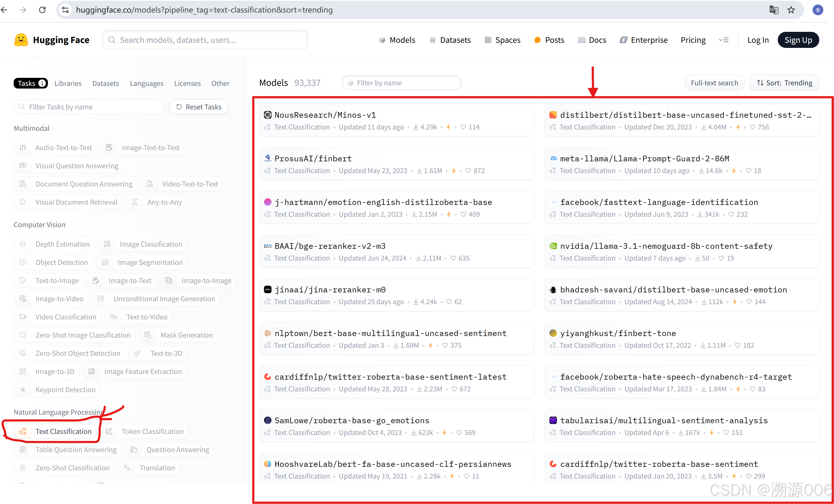The height and width of the screenshot is (504, 834).
Task: Click the Google Translate icon in address bar
Action: pos(773,10)
